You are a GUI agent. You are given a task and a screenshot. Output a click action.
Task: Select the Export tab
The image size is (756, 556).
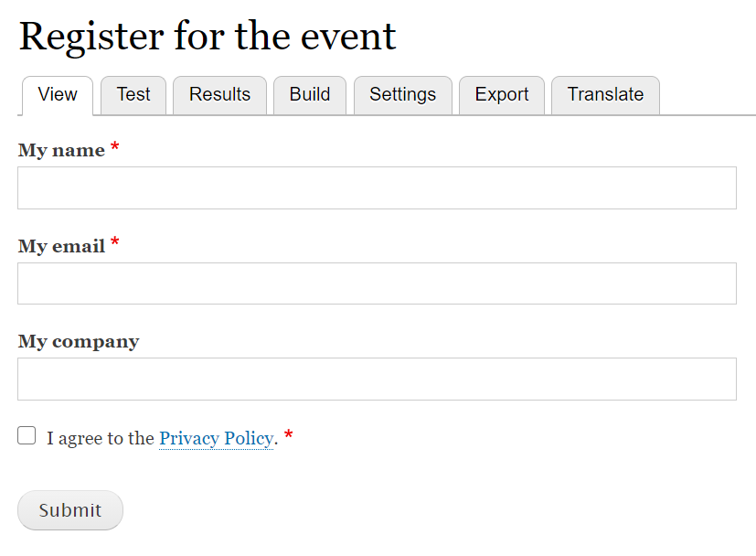pos(501,94)
